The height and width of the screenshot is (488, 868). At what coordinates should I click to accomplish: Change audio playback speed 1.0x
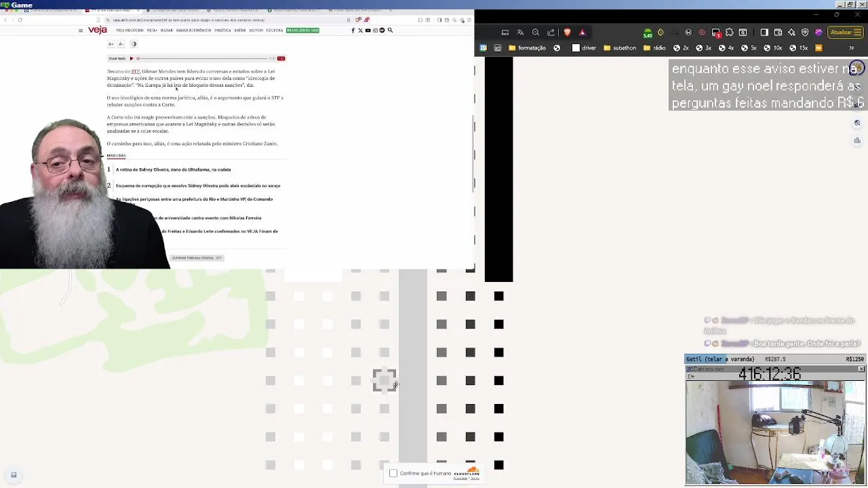click(281, 58)
